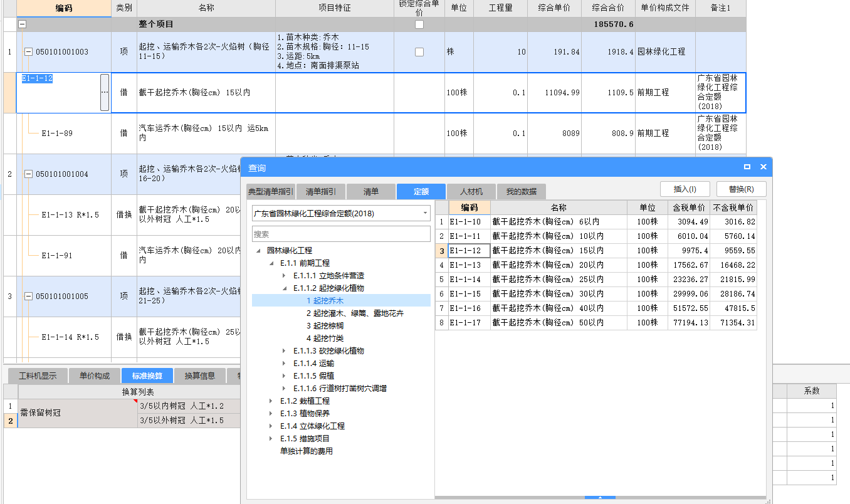Collapse the E.1.1 前期工程 node

[271, 263]
